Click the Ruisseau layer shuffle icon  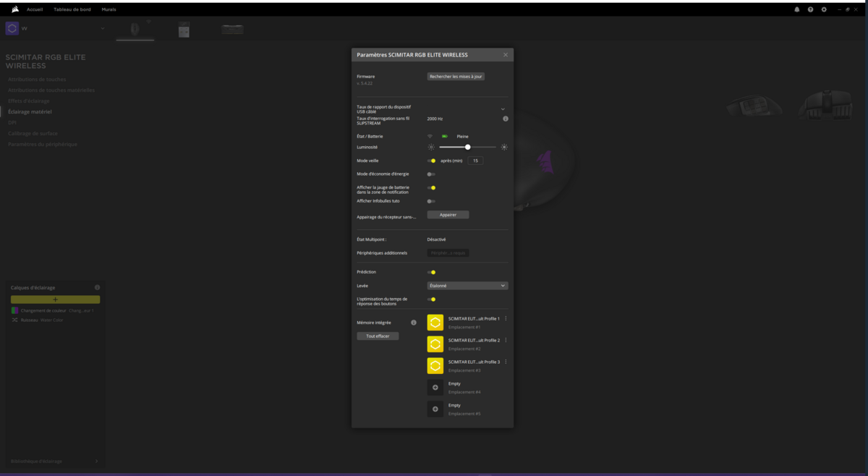[x=14, y=320]
